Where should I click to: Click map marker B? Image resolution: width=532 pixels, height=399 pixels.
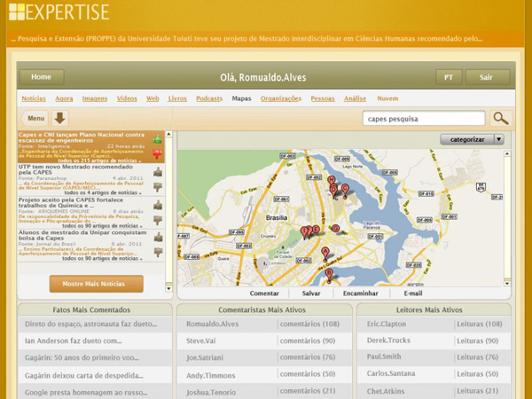[329, 276]
